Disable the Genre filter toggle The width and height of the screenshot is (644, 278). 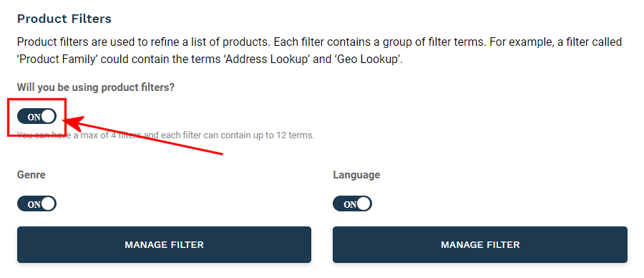[x=36, y=204]
